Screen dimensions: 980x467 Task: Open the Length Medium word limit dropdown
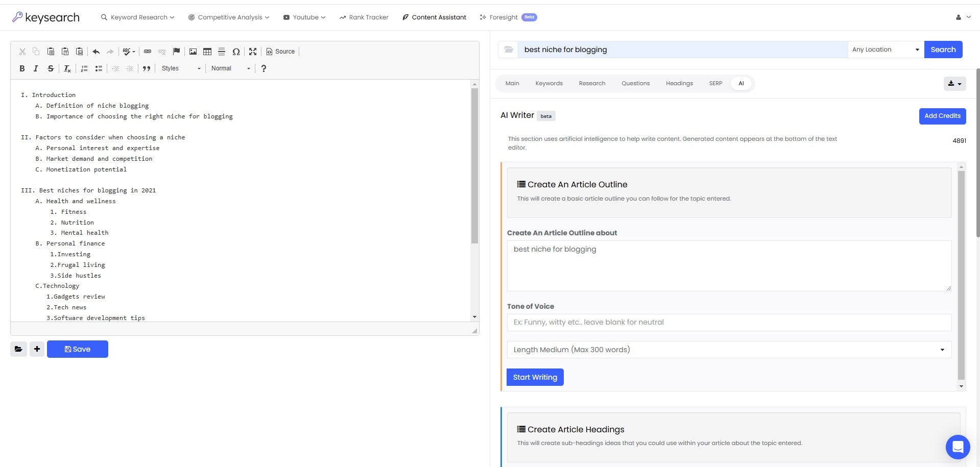[x=728, y=350]
